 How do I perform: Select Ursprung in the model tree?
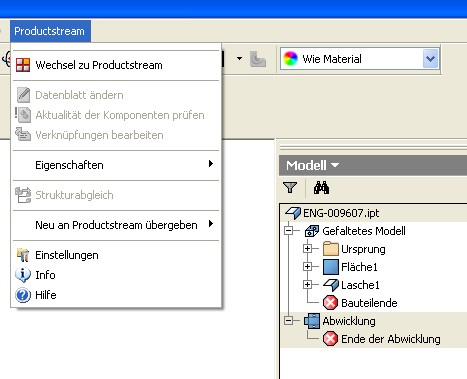[x=363, y=249]
